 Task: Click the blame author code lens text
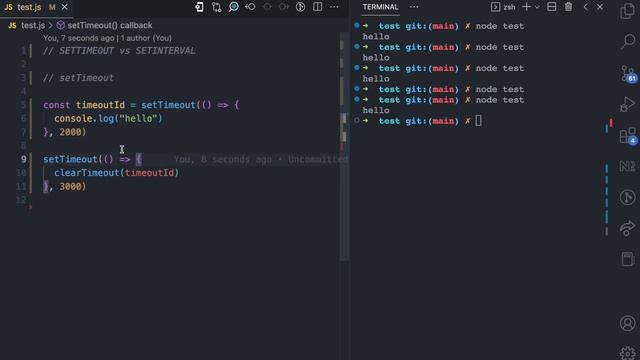click(x=107, y=38)
